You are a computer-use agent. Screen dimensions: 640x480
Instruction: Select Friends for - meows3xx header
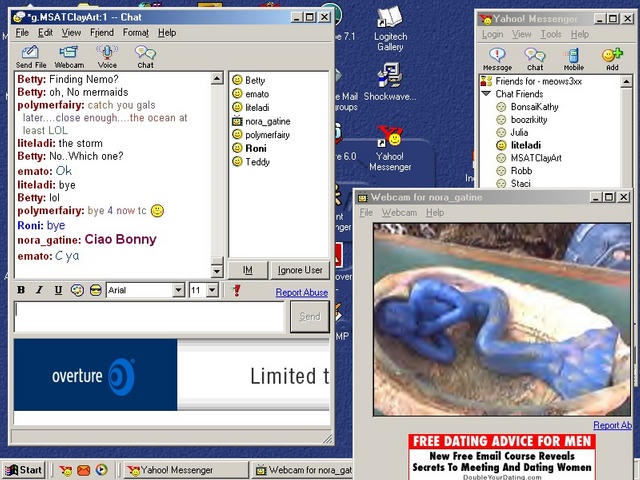click(538, 81)
